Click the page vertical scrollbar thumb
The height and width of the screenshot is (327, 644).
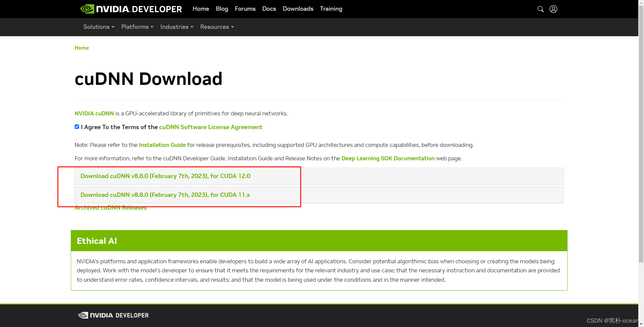[x=641, y=134]
